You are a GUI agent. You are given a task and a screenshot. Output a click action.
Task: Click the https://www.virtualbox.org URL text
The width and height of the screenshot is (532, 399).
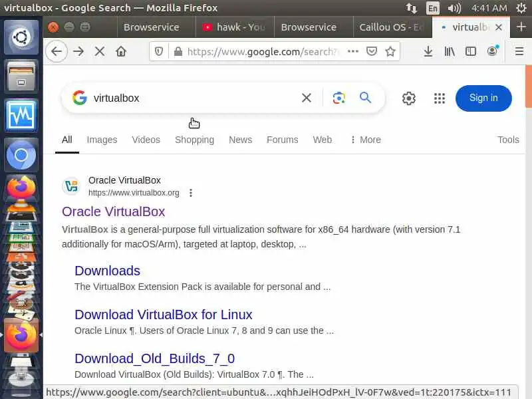coord(134,193)
